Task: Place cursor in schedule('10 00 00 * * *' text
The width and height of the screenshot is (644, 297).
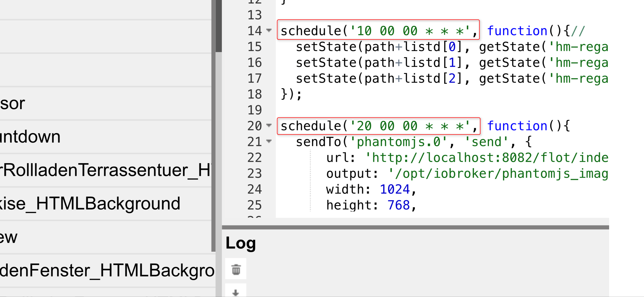Action: pyautogui.click(x=378, y=30)
